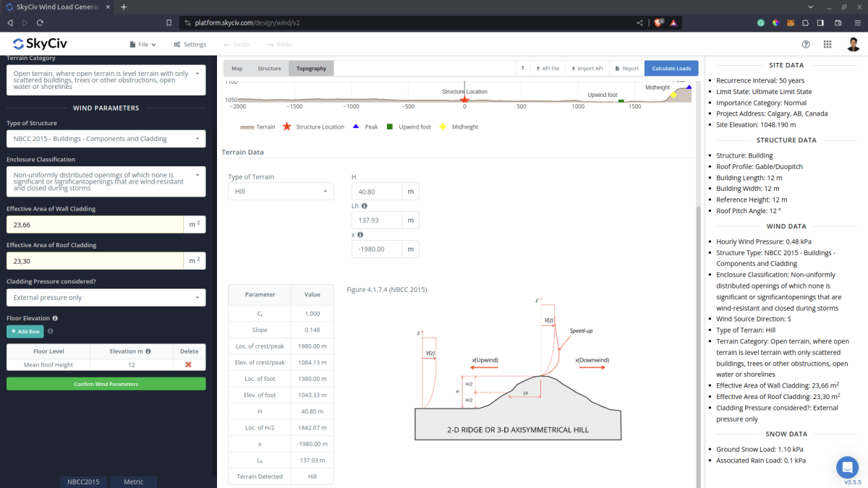The height and width of the screenshot is (488, 868).
Task: Expand the Type of Structure dropdown
Action: [x=106, y=139]
